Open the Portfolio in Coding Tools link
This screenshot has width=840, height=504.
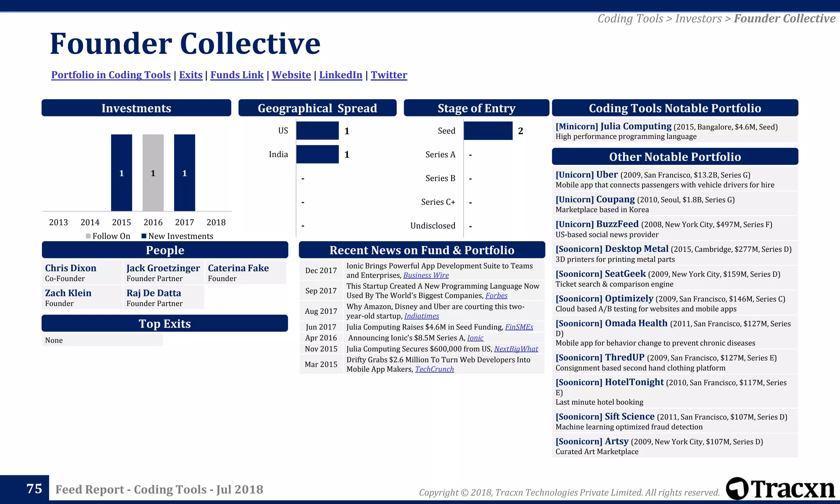pos(111,75)
